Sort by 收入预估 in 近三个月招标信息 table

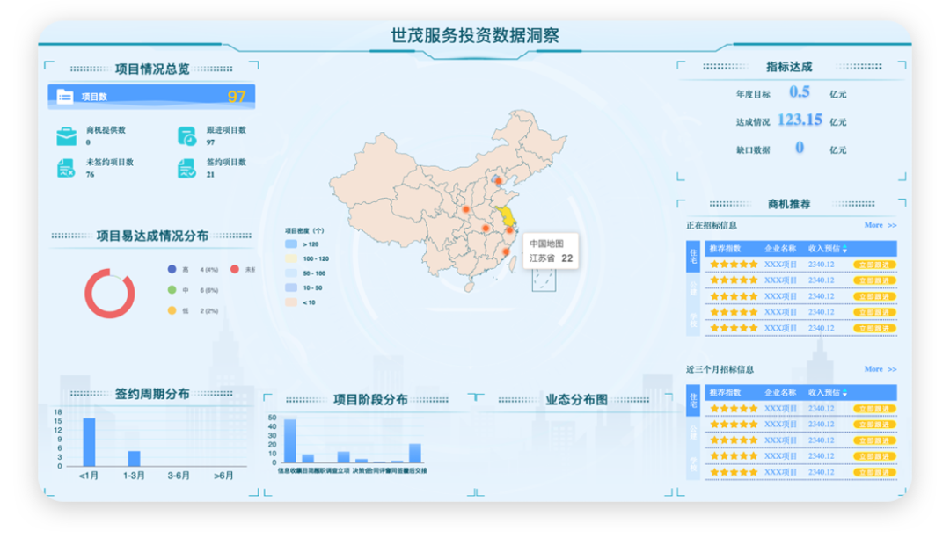pos(845,393)
